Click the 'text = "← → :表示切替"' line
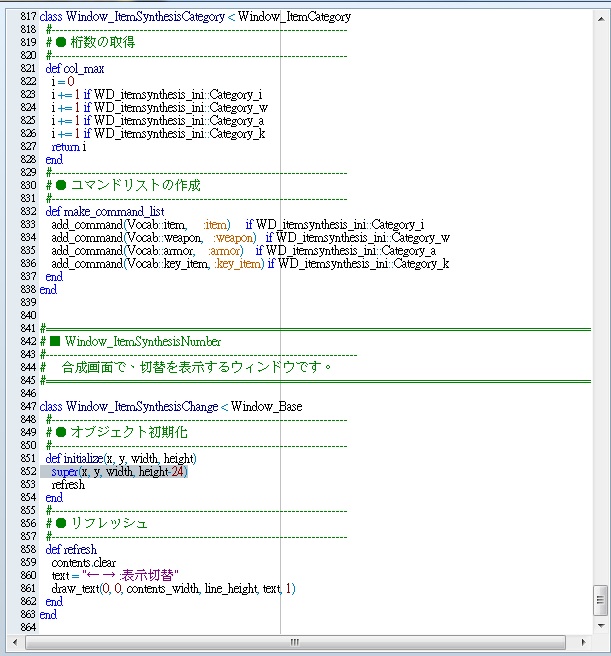 click(x=115, y=576)
